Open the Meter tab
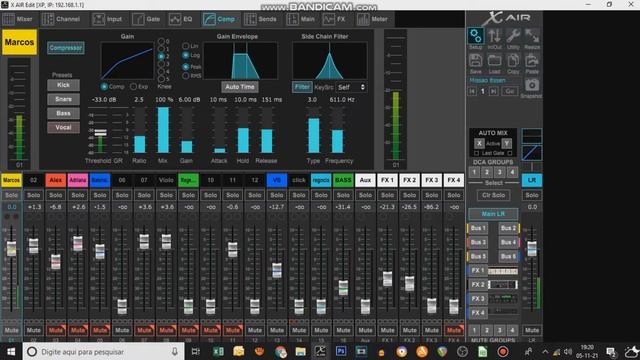The height and width of the screenshot is (360, 640). tap(372, 19)
